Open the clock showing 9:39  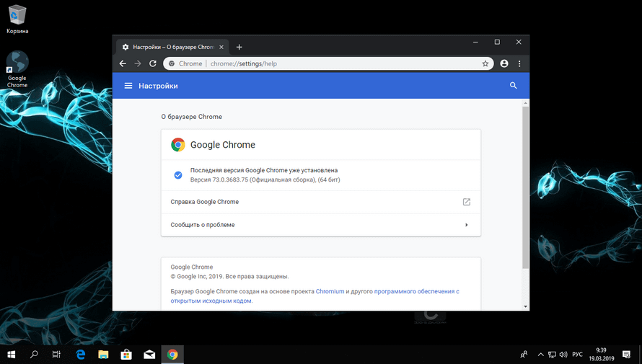pyautogui.click(x=601, y=354)
